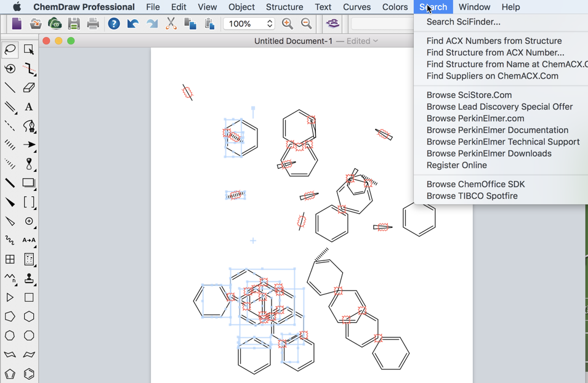Select the Eraser tool
Screen dimensions: 588x383
click(x=28, y=87)
